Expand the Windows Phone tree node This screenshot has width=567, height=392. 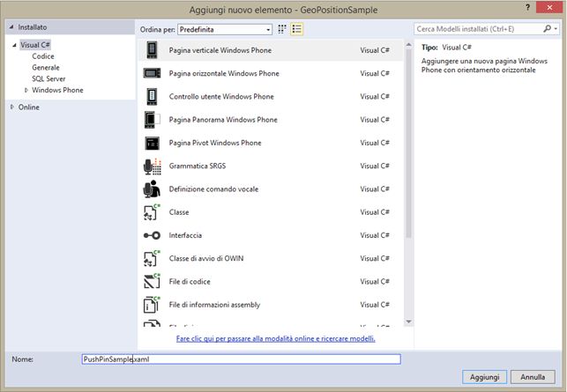click(27, 90)
